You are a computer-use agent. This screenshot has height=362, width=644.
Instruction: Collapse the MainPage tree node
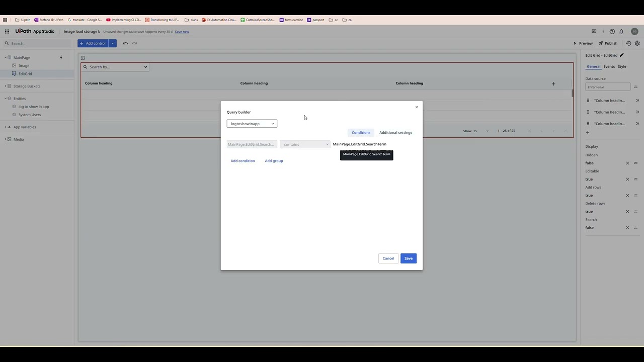tap(5, 57)
